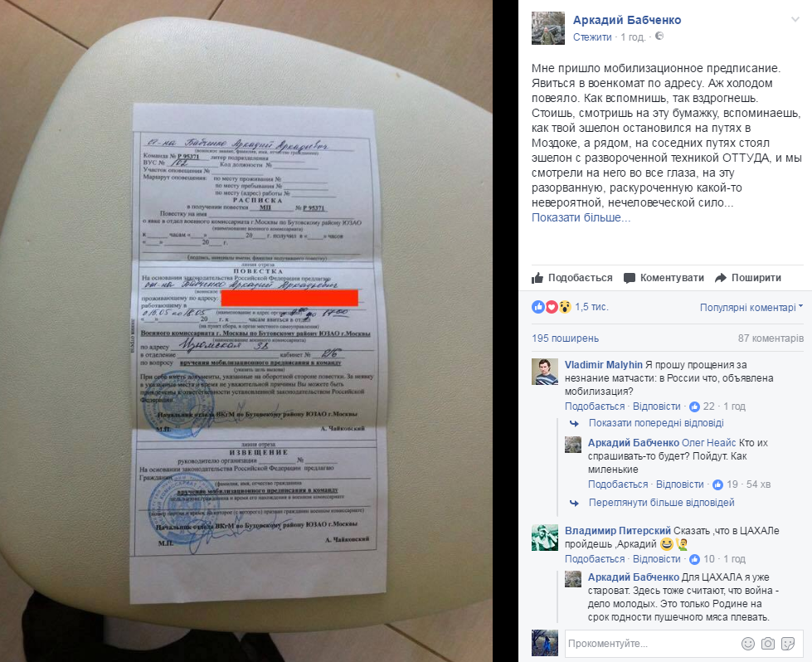The height and width of the screenshot is (662, 812).
Task: Click the red heart reaction icon
Action: click(x=552, y=307)
